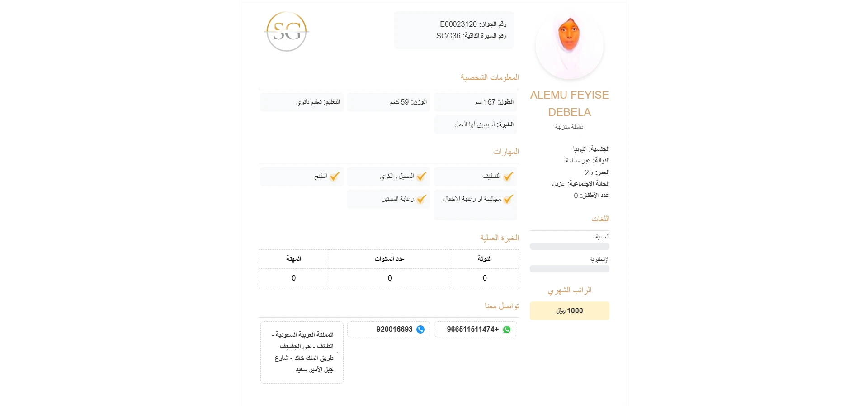Open the candidate profile photo
The width and height of the screenshot is (868, 406).
(569, 46)
